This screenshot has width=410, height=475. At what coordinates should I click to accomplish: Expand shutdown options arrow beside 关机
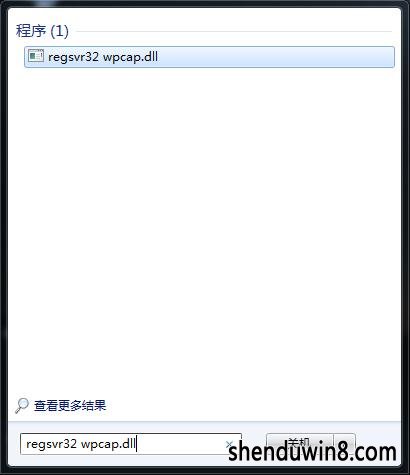tap(345, 442)
